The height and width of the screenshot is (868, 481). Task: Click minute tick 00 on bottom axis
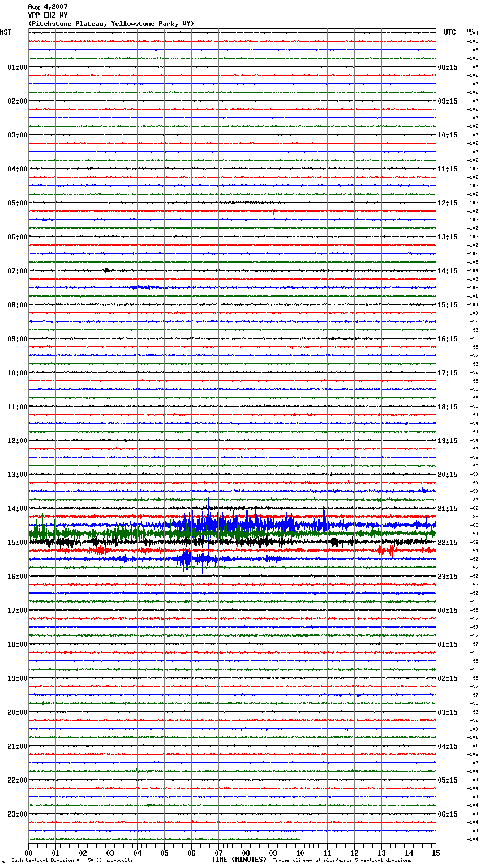click(x=28, y=853)
